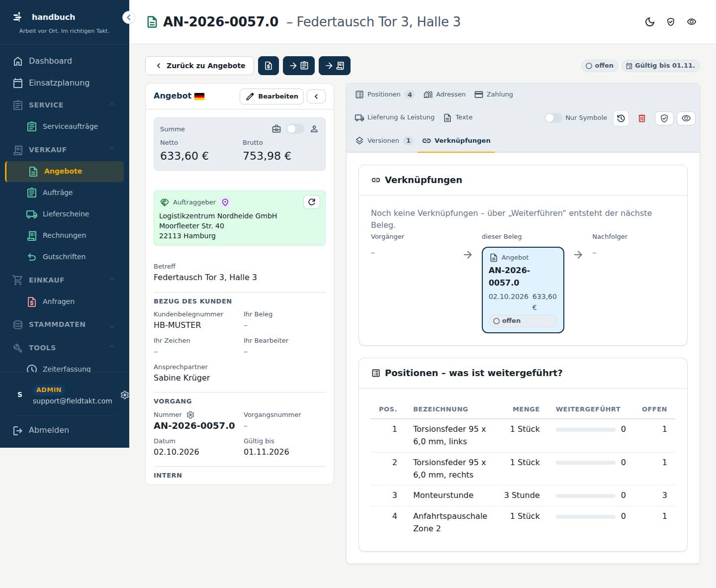The width and height of the screenshot is (716, 588).
Task: Switch to the Adressen tab
Action: (x=445, y=95)
